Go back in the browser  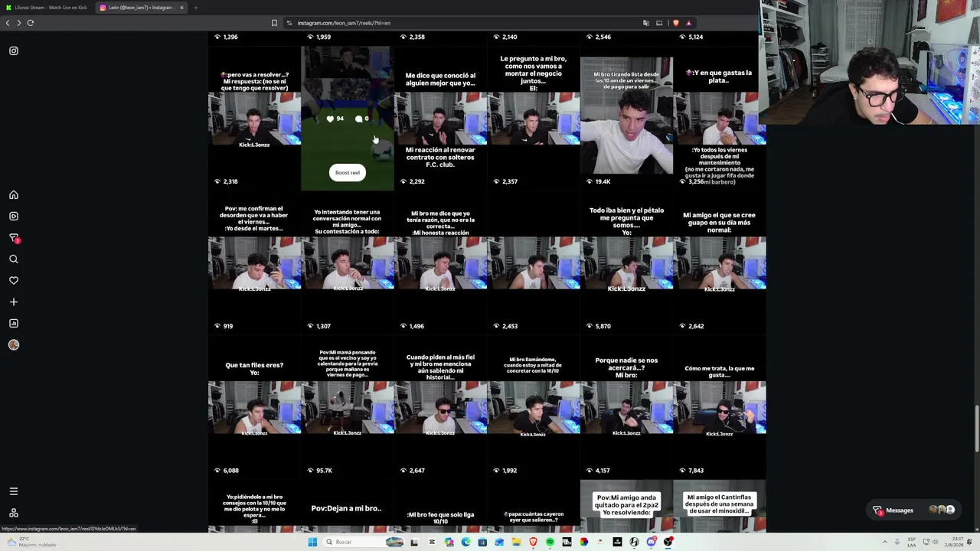coord(8,23)
